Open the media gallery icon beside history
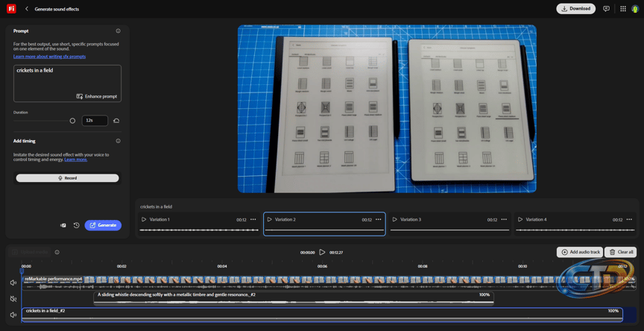Viewport: 644px width, 331px height. (x=63, y=225)
